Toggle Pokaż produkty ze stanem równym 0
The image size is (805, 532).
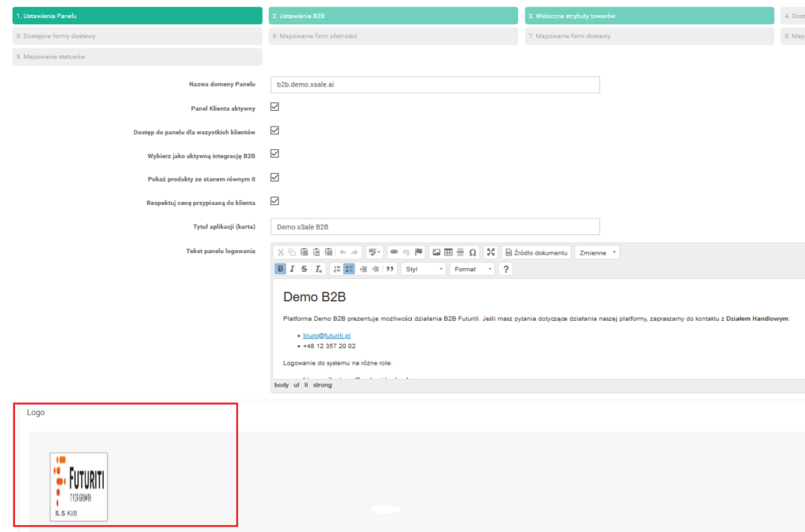pyautogui.click(x=275, y=178)
